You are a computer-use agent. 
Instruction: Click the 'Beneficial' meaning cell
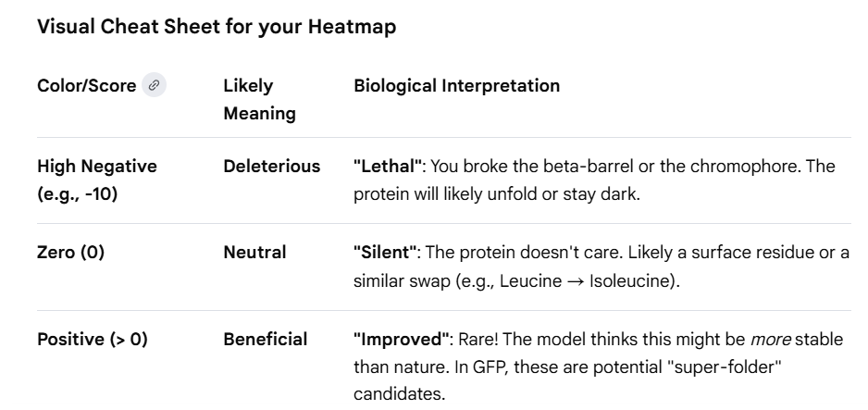pos(266,339)
